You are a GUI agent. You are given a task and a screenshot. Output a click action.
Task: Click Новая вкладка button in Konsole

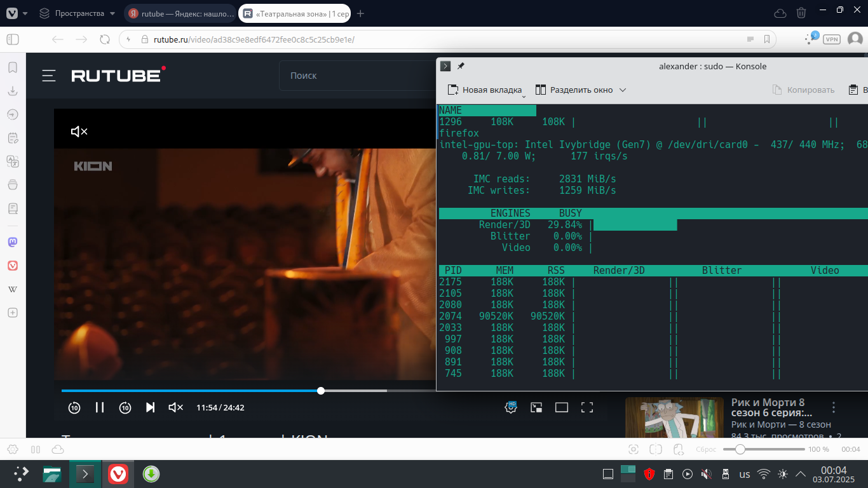(x=485, y=90)
